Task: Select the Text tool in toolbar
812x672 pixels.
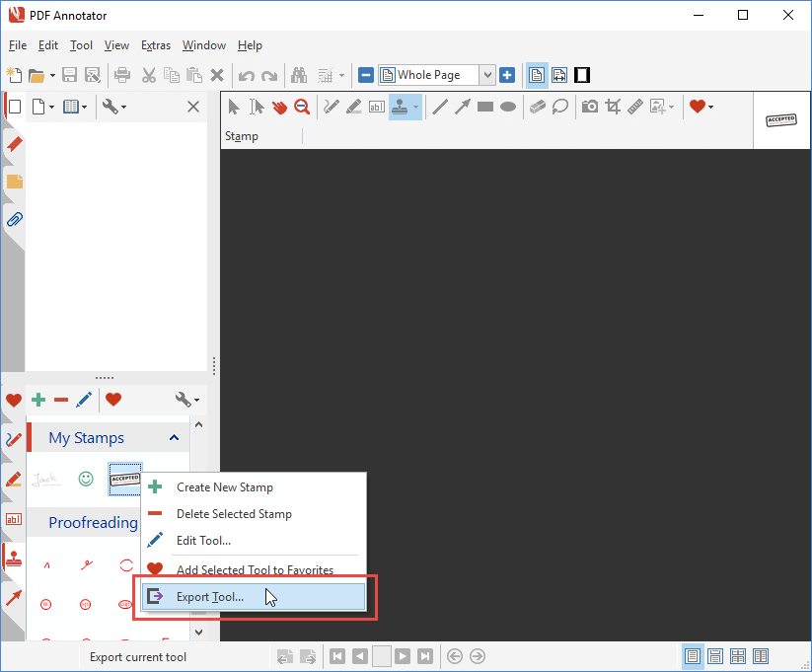Action: pos(377,107)
